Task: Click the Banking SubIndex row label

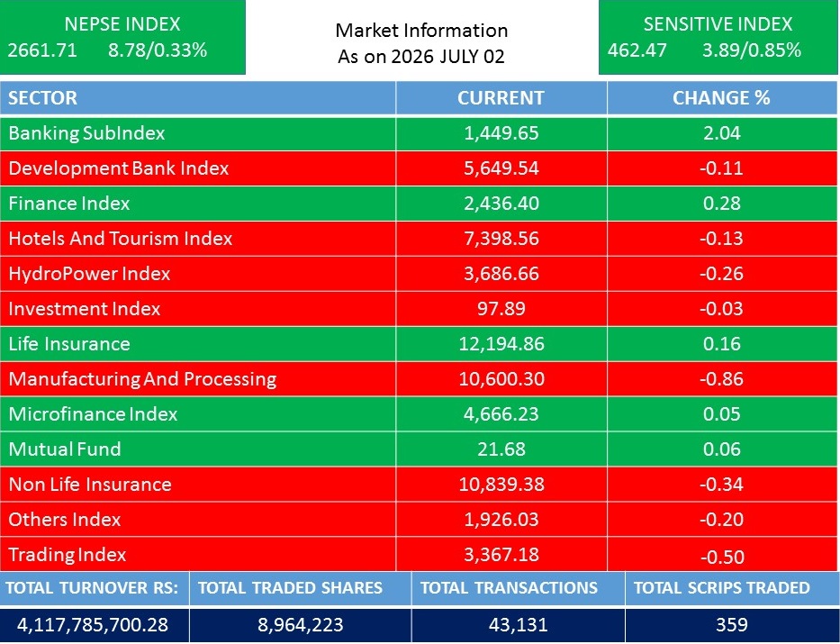Action: [86, 133]
